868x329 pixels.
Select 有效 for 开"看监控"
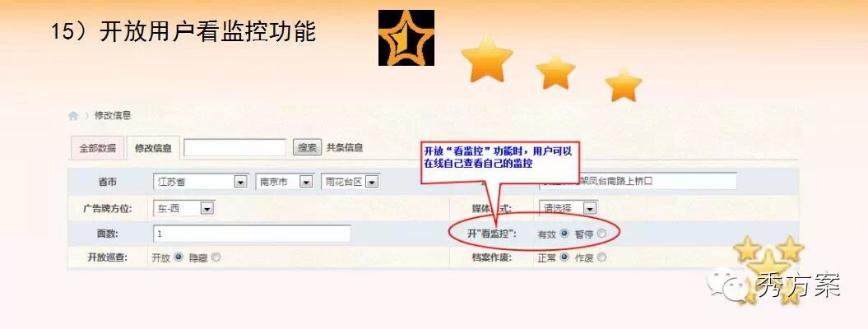coord(564,234)
